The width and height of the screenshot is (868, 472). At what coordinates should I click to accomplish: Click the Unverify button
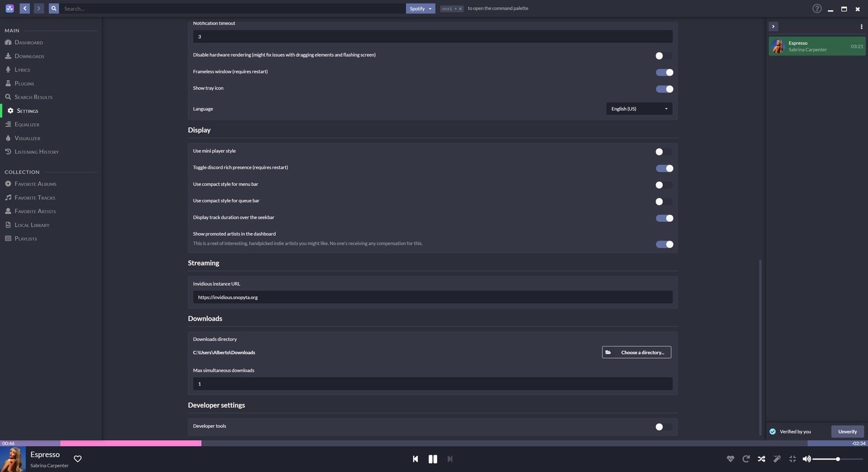(x=847, y=431)
